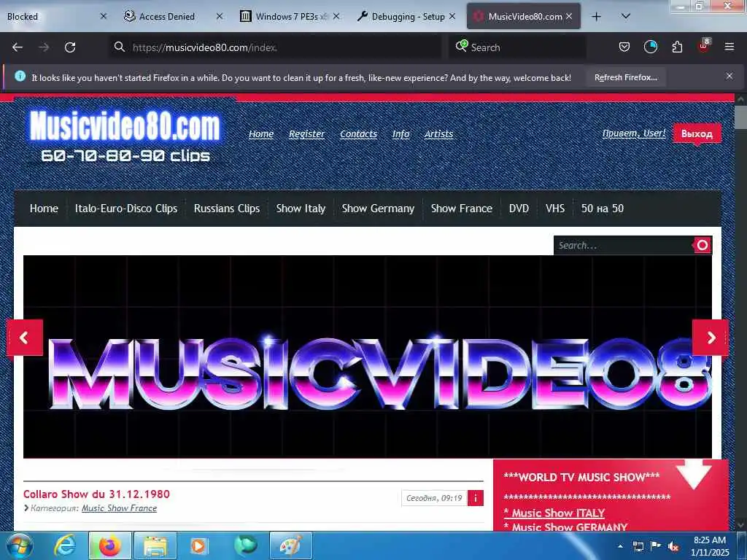The height and width of the screenshot is (560, 747).
Task: Select Show France menu item
Action: click(462, 209)
